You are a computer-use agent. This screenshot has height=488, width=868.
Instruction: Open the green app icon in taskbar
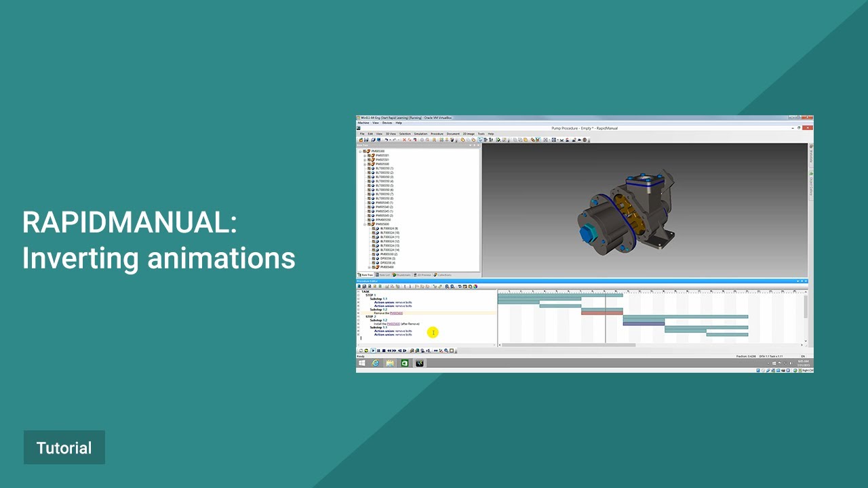coord(405,363)
